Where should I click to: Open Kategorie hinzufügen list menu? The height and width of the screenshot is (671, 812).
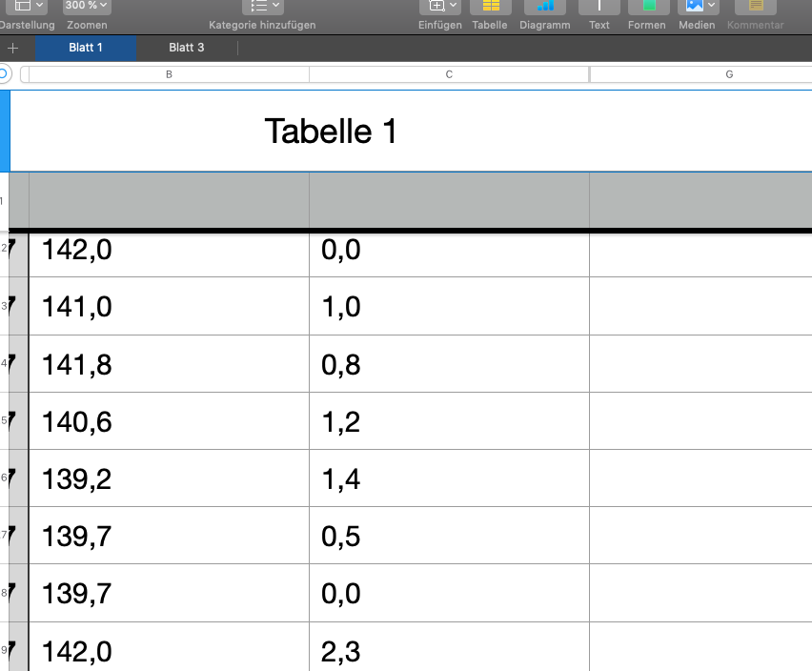262,7
